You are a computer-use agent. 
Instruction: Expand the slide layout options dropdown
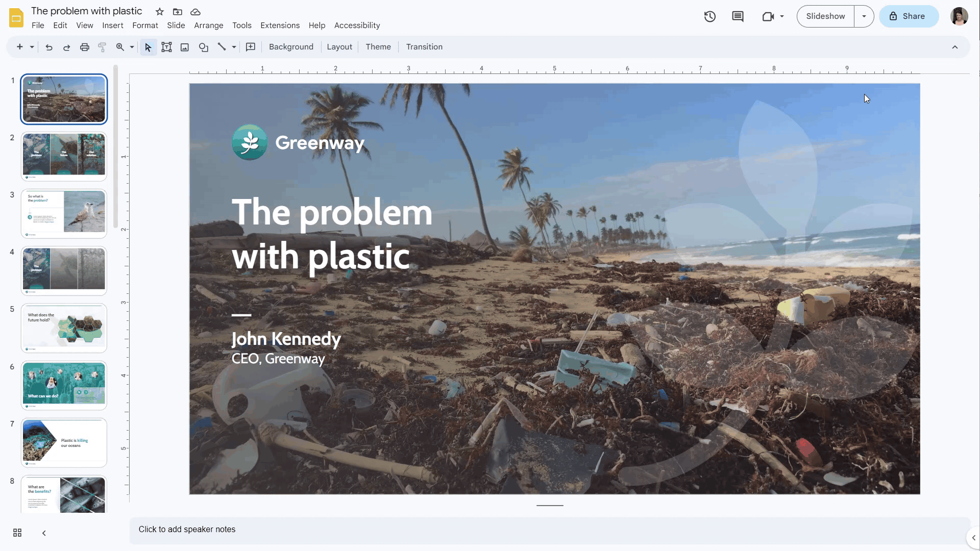[339, 46]
